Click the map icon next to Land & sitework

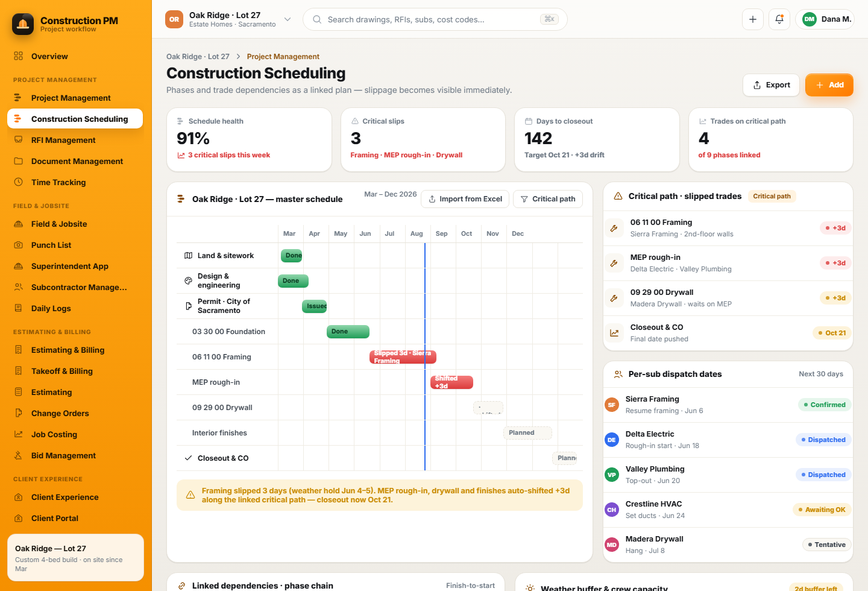[188, 256]
